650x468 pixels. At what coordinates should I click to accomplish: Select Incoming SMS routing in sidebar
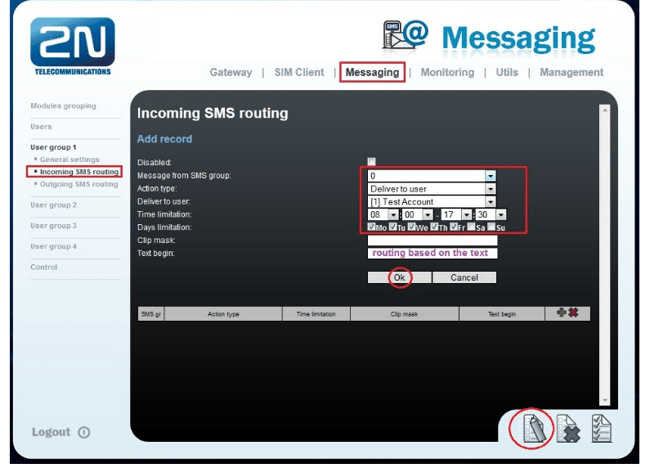pyautogui.click(x=79, y=172)
